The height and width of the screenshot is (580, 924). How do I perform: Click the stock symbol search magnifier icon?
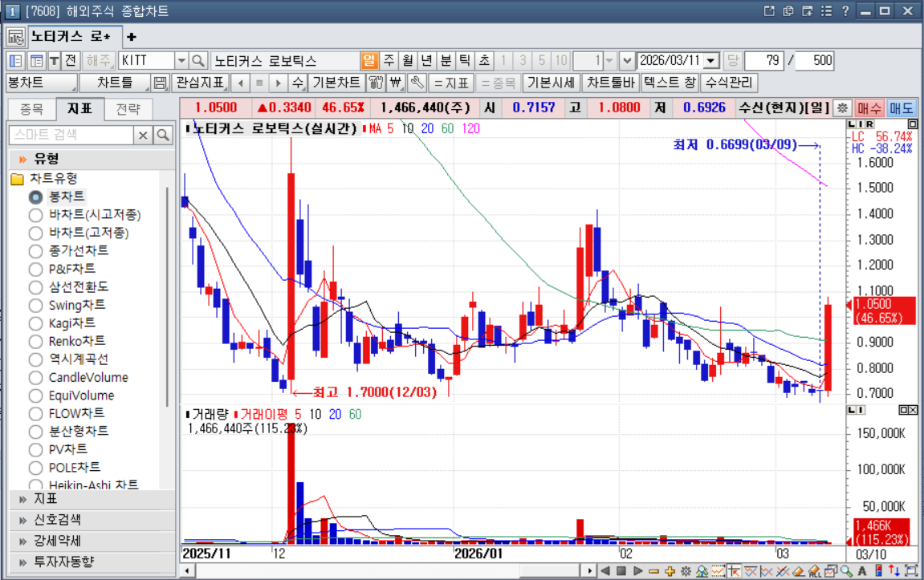197,61
